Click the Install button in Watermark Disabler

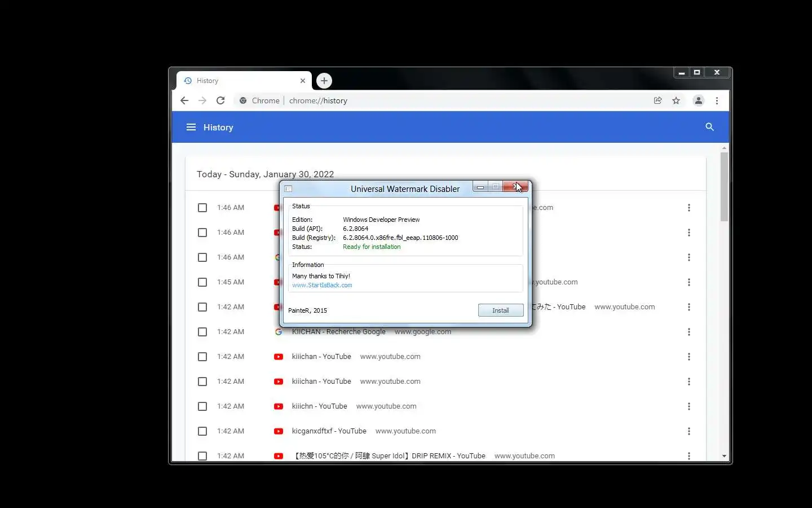[x=501, y=310]
